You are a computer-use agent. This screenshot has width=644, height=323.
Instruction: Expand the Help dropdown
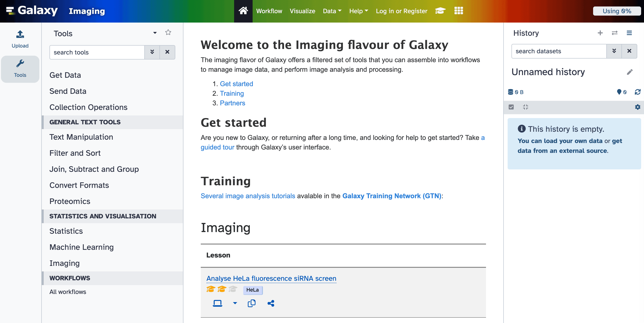pyautogui.click(x=358, y=11)
